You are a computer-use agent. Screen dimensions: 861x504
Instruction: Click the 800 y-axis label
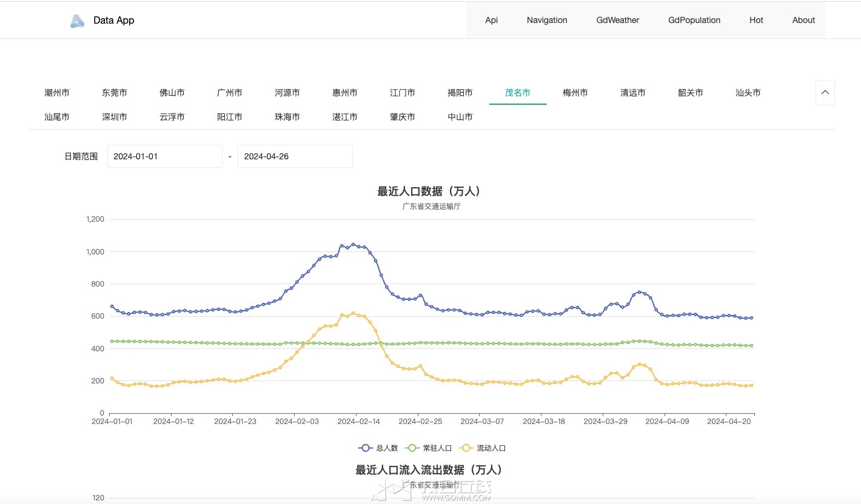98,284
